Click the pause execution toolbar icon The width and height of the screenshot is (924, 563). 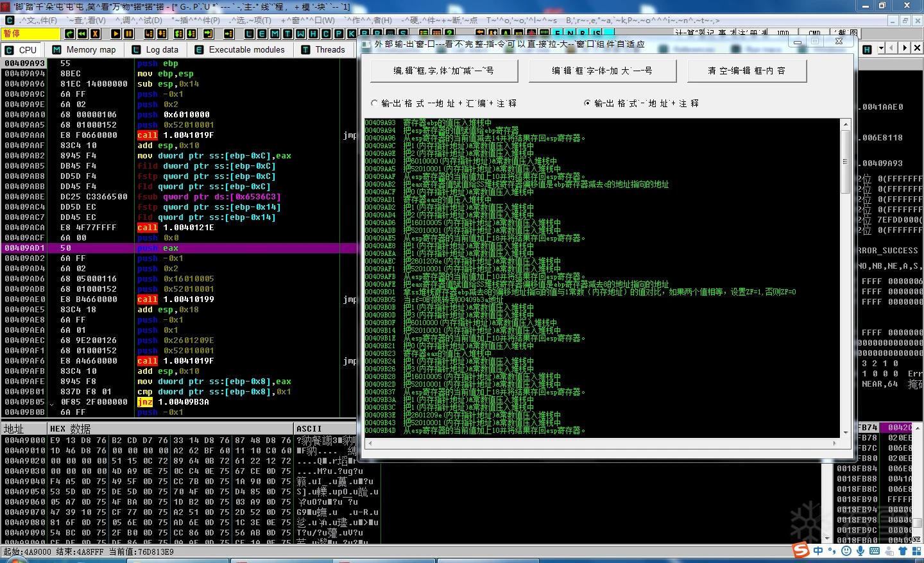128,33
